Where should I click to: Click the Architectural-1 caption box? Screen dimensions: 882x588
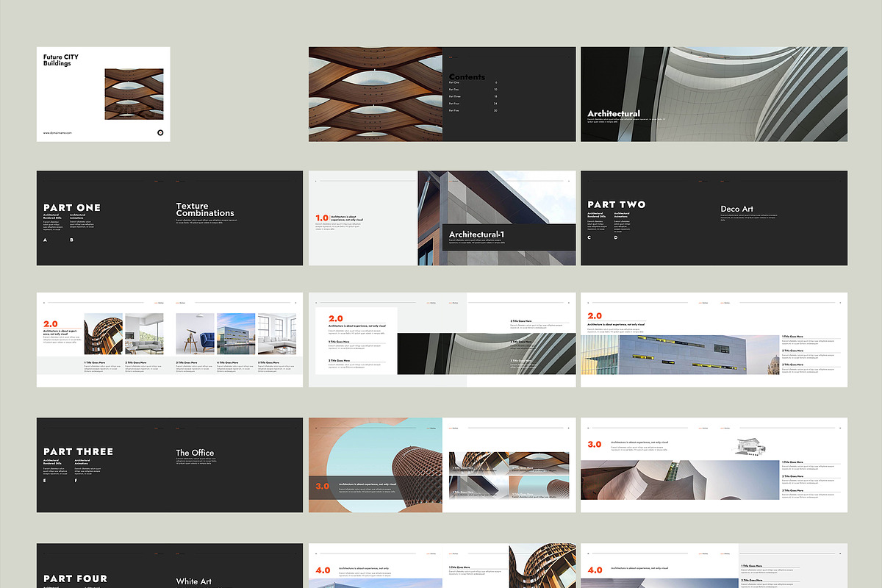[509, 237]
